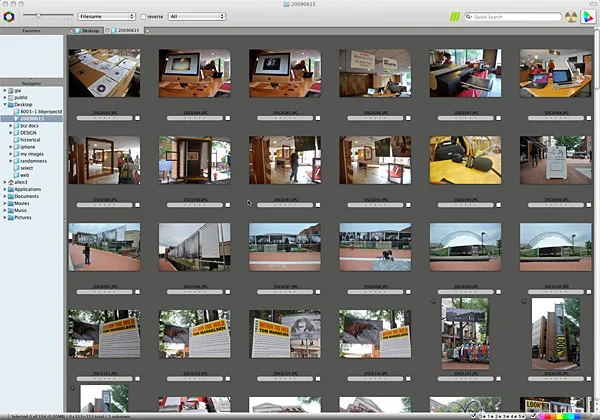Screen dimensions: 600x420
Task: Select the microphone photo thumbnail DSC6093.JPG
Action: tap(465, 160)
